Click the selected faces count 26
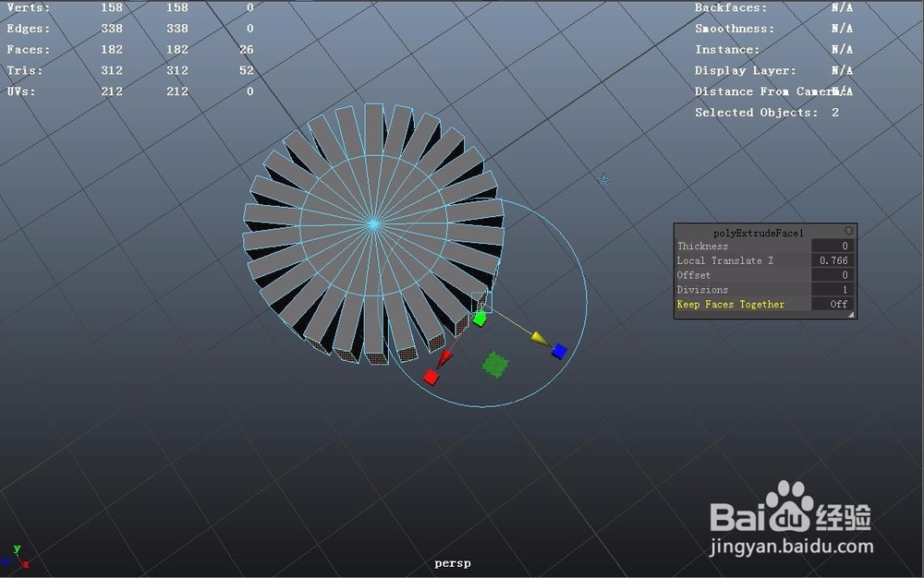The image size is (924, 578). pyautogui.click(x=247, y=50)
